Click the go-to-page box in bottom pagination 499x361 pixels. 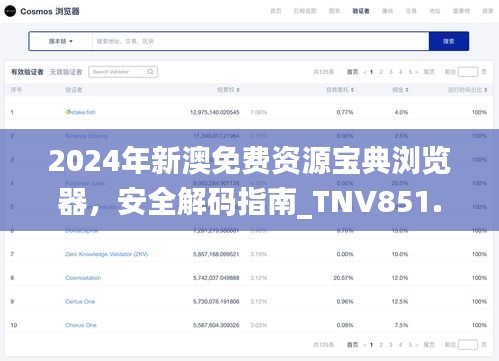point(468,345)
